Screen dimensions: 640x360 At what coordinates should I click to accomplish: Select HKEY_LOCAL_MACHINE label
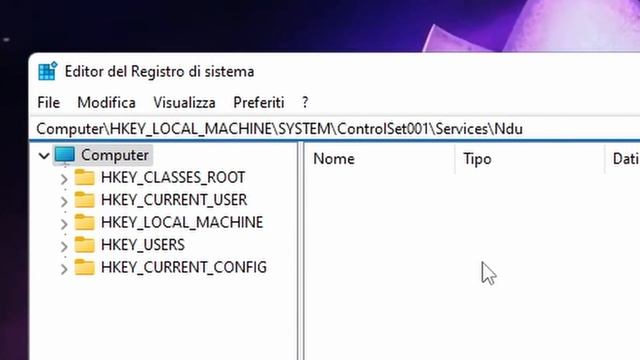182,222
